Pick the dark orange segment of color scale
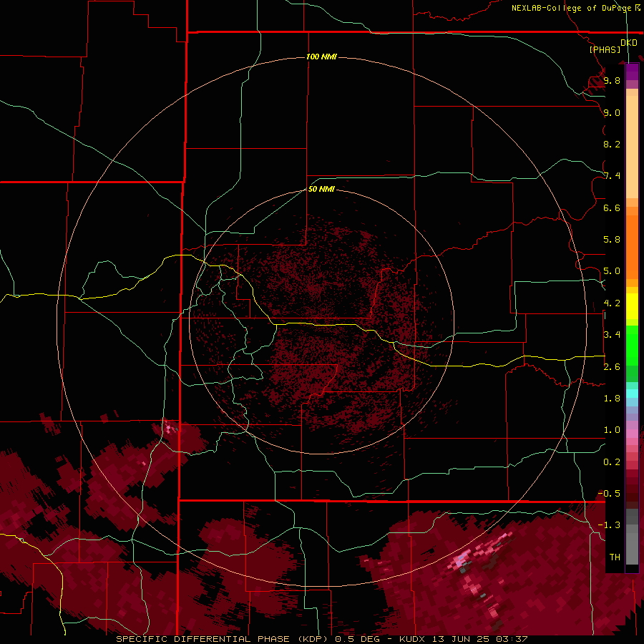 [x=632, y=248]
